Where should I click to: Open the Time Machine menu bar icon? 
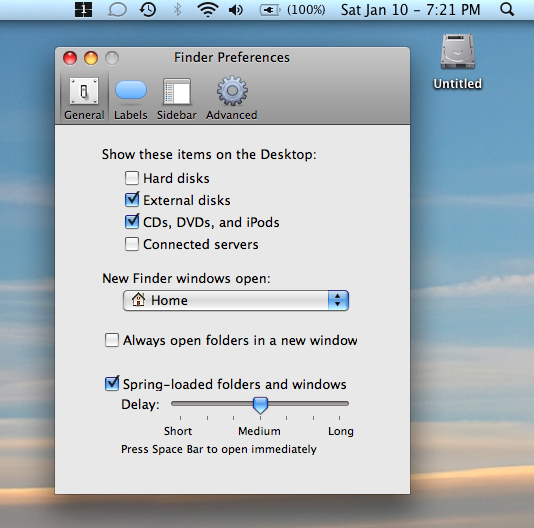point(148,10)
